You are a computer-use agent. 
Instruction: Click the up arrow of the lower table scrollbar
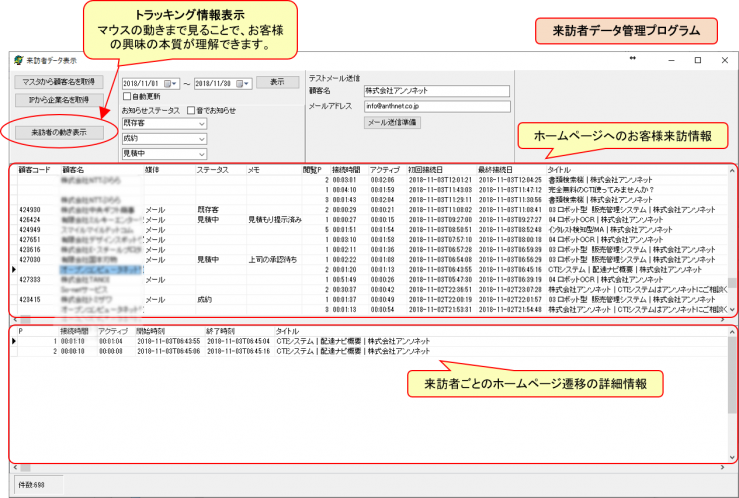pyautogui.click(x=731, y=332)
